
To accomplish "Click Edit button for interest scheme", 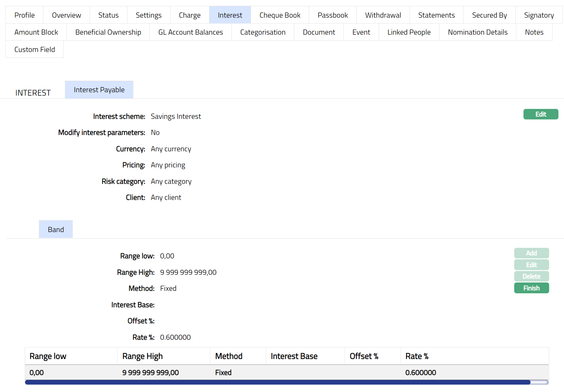I will coord(540,114).
